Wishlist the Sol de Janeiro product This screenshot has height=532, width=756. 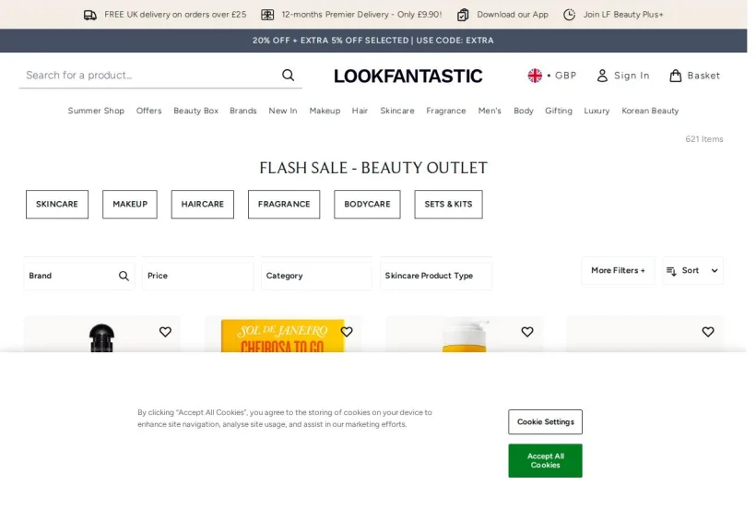347,332
